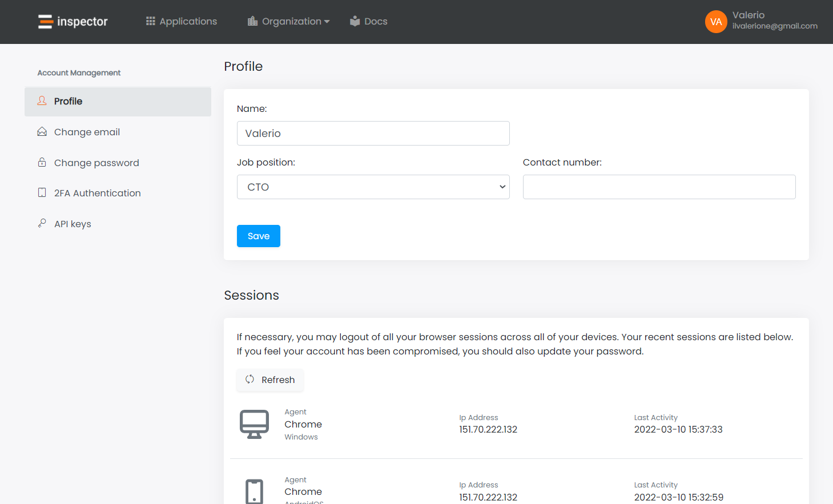Image resolution: width=833 pixels, height=504 pixels.
Task: Open the Applications menu item
Action: pos(182,21)
